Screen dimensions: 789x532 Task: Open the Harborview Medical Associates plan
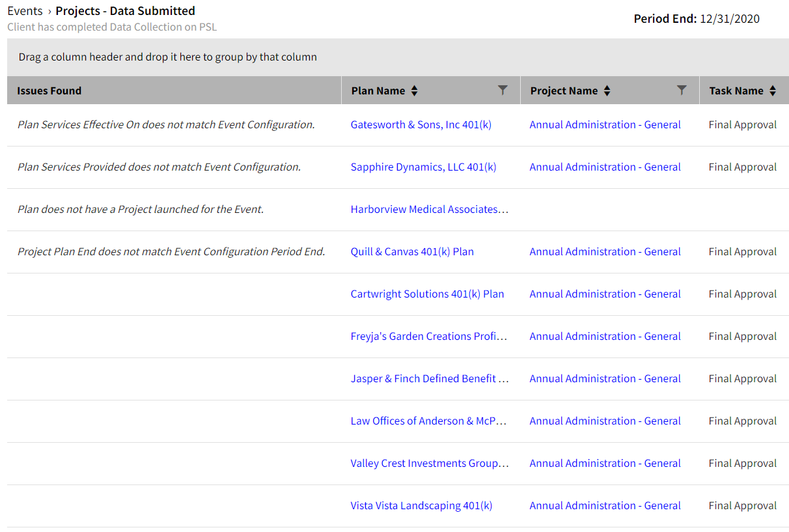pos(430,210)
